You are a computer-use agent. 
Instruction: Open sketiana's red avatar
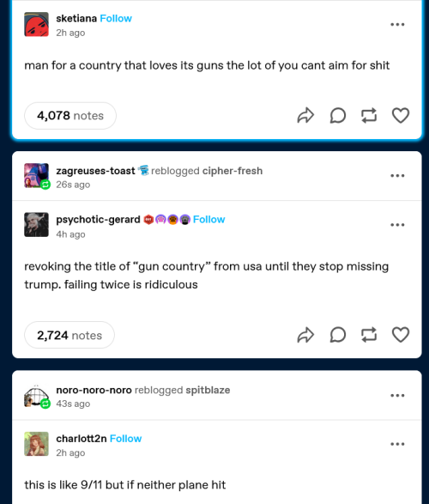[x=36, y=24]
